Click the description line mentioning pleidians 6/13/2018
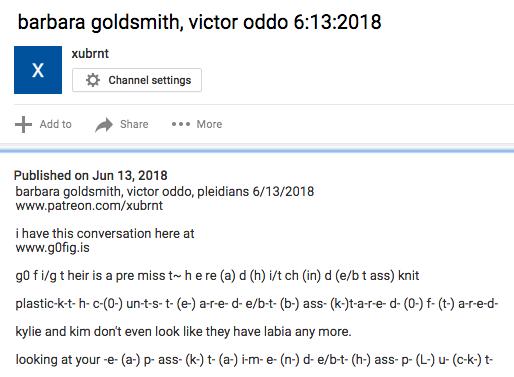 pyautogui.click(x=165, y=191)
